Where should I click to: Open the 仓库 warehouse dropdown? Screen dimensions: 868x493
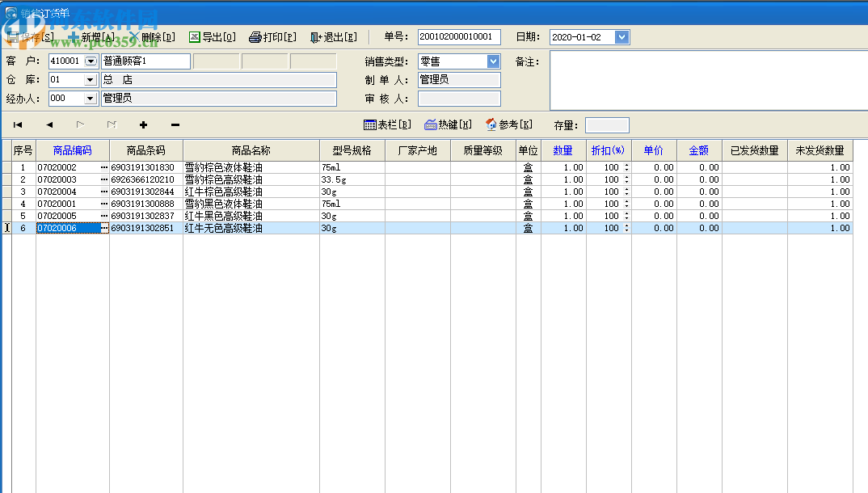coord(88,79)
